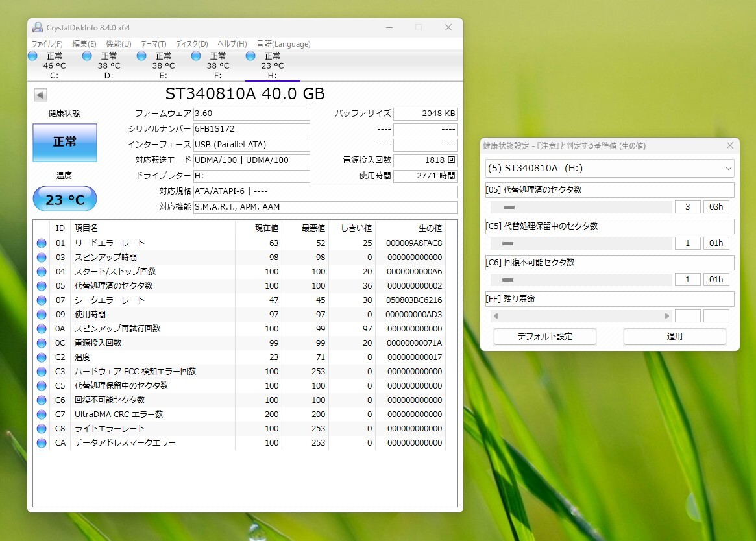Select drive F: status indicator icon

196,56
